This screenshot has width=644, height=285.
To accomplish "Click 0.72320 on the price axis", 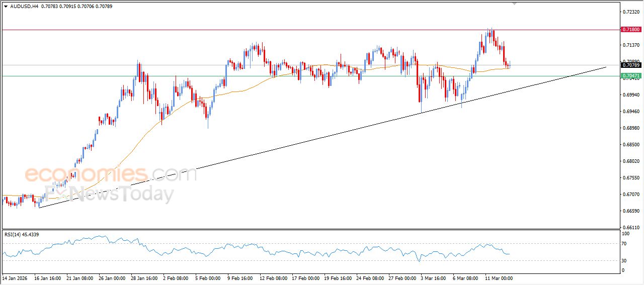I will [x=631, y=12].
